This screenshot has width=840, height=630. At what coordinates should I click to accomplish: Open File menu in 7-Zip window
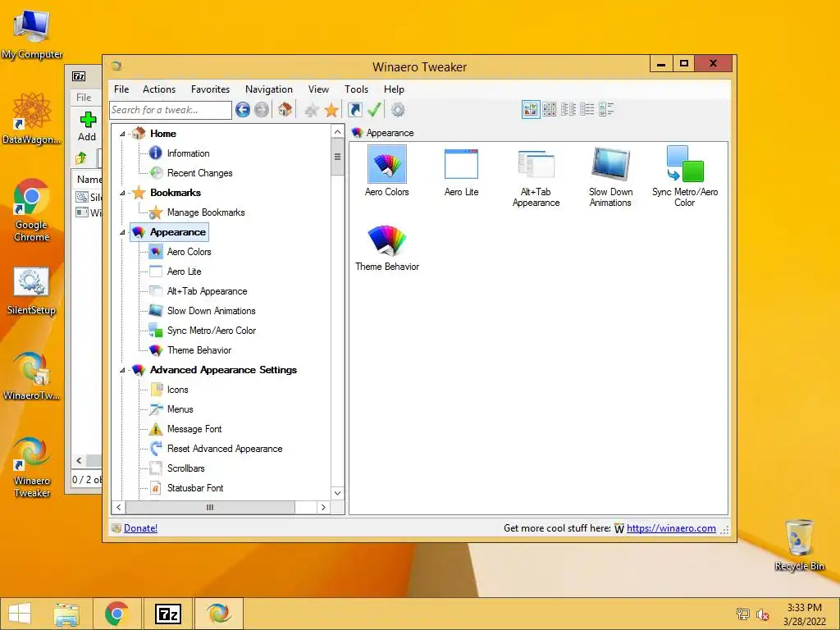click(84, 98)
